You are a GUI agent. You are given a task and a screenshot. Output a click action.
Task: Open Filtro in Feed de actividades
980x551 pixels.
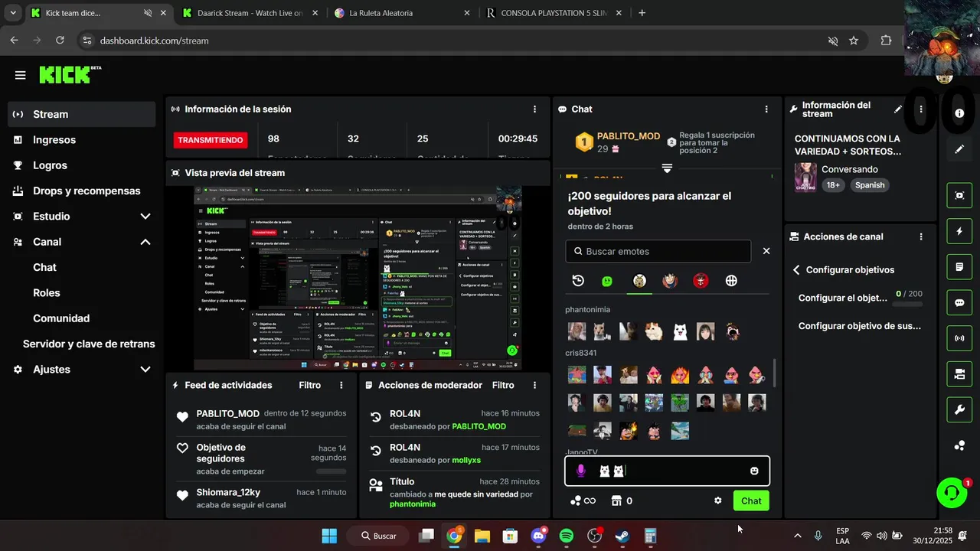click(x=310, y=385)
